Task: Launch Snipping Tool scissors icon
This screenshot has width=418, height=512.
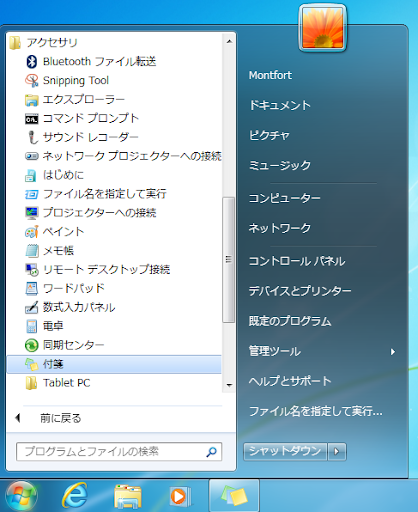Action: point(32,80)
